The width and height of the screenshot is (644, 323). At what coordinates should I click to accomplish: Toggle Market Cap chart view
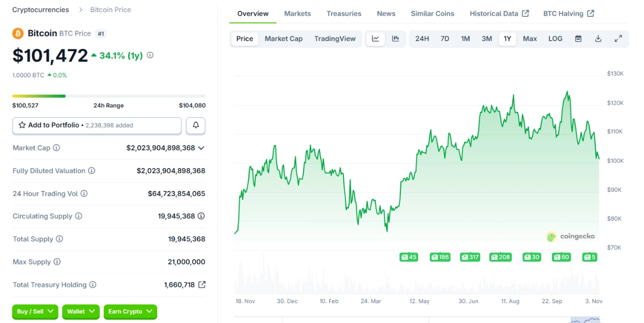[x=283, y=38]
